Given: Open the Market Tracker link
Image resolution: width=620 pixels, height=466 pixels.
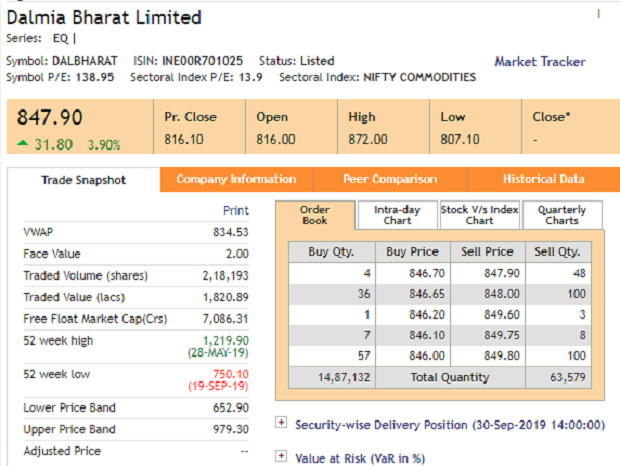Looking at the screenshot, I should (x=540, y=62).
